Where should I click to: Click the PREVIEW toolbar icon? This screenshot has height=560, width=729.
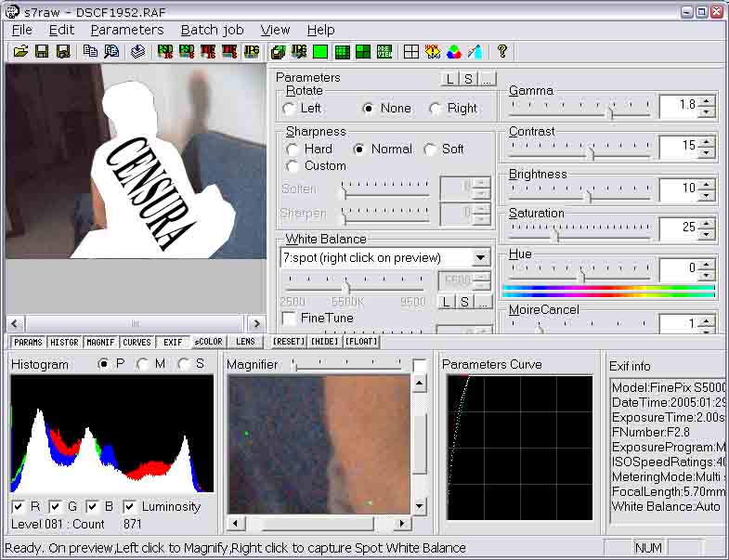click(384, 52)
